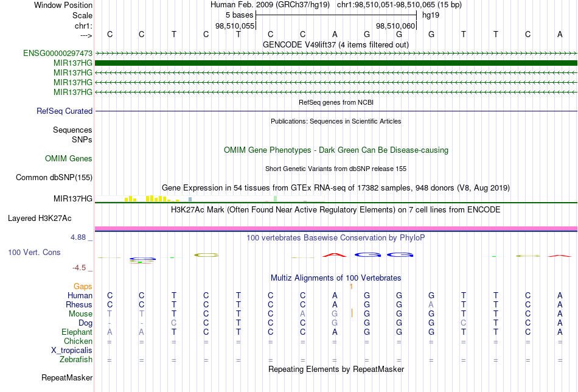Open 'Short Genetic Variants from dbSNP release 155'
Viewport: 578px width, 392px height.
[x=336, y=169]
